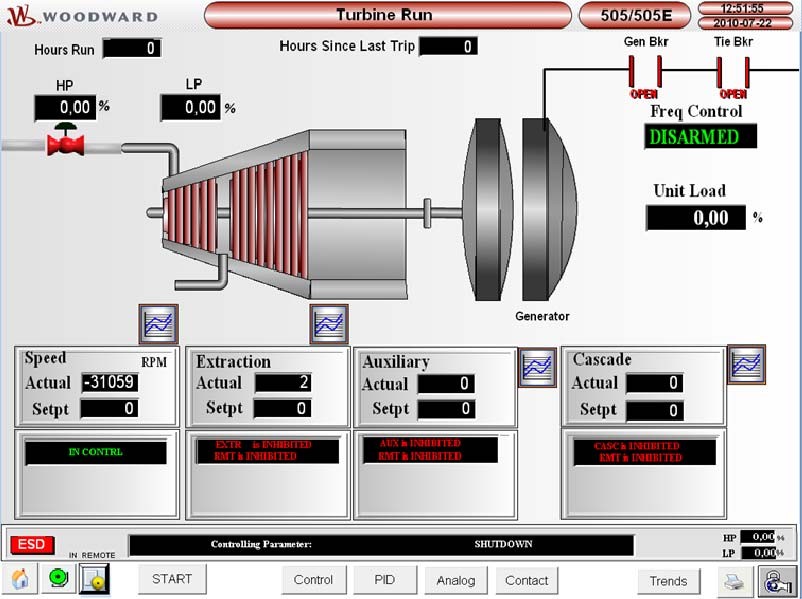The image size is (802, 599).
Task: Open the trend chart icon above Extraction panel
Action: 329,324
